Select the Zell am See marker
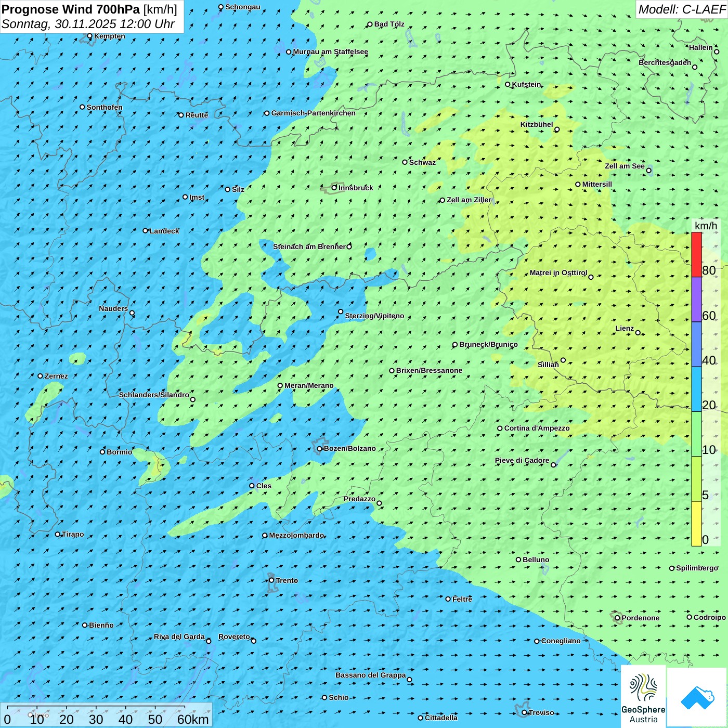This screenshot has width=728, height=728. (x=648, y=171)
